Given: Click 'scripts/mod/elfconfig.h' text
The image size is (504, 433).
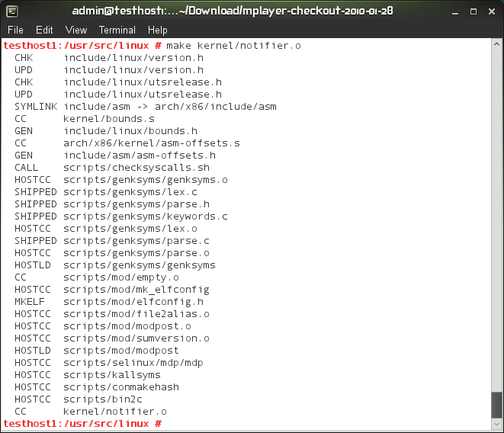Looking at the screenshot, I should pyautogui.click(x=133, y=302).
